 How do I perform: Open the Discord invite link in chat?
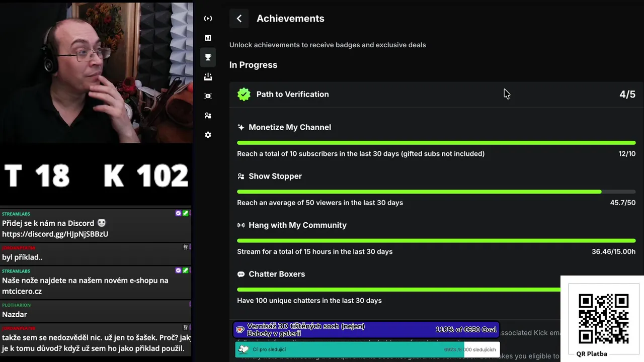[55, 234]
